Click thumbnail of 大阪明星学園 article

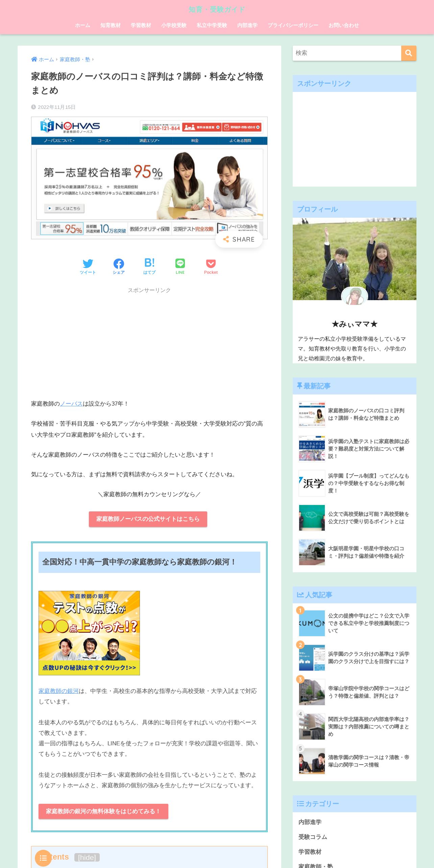[x=312, y=552]
